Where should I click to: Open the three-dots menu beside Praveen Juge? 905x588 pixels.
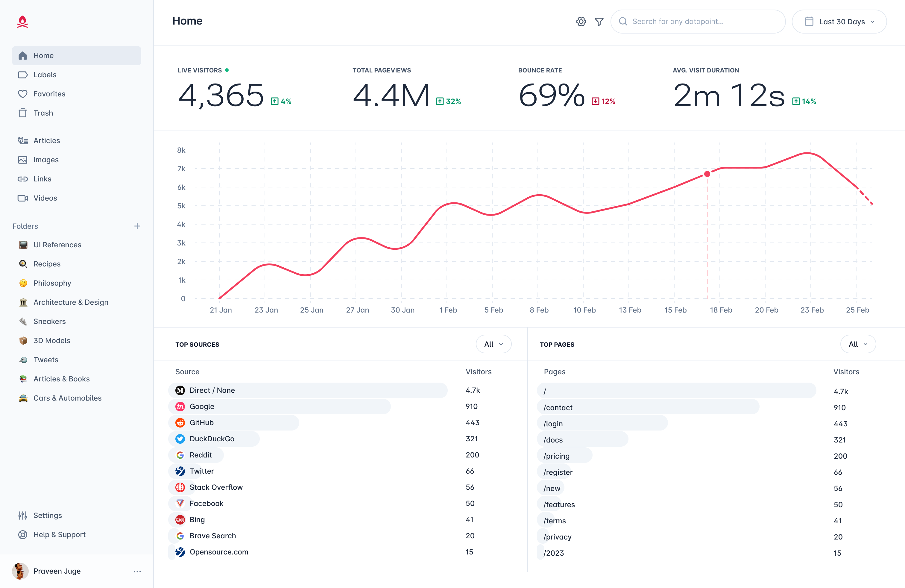137,571
